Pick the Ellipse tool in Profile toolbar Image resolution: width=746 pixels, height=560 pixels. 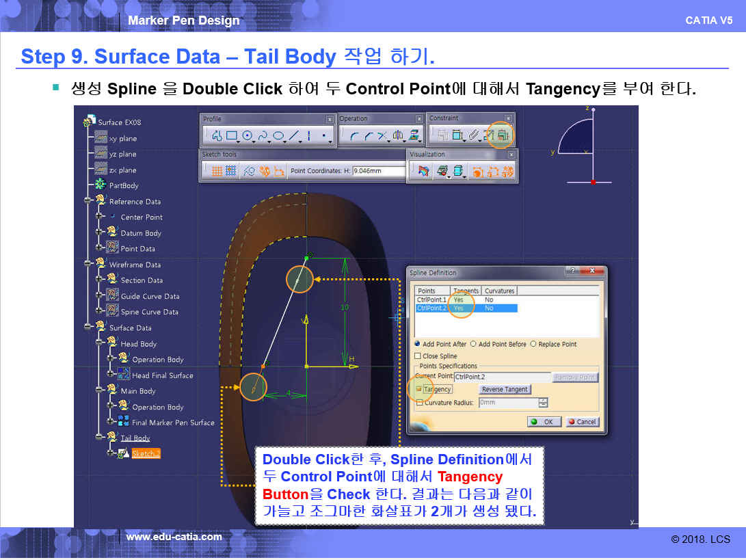click(278, 135)
